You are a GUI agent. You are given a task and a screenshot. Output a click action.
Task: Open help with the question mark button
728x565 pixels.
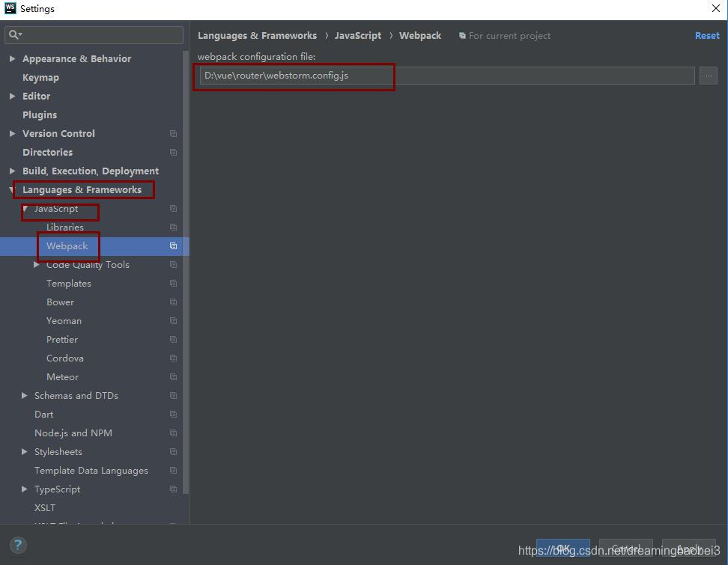point(18,545)
